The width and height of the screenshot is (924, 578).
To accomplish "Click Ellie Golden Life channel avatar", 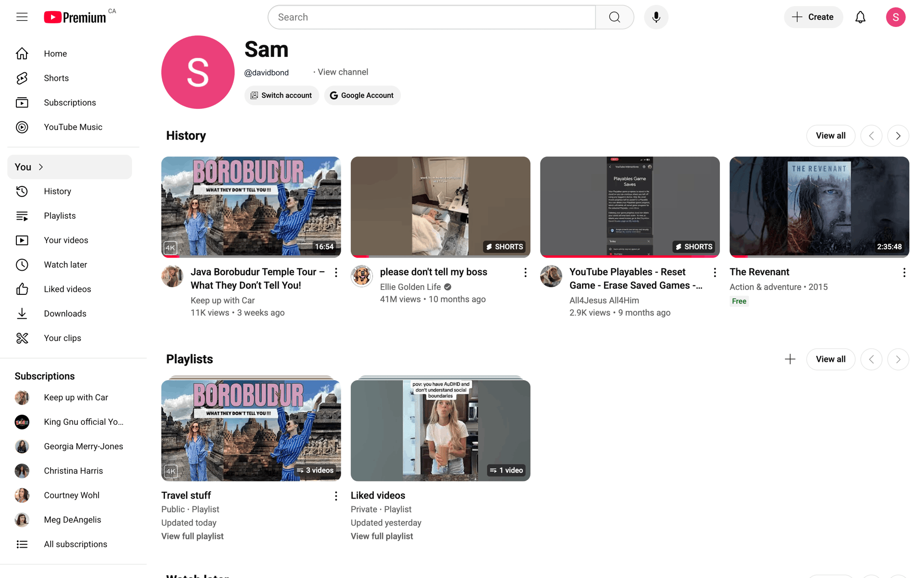I will click(362, 276).
